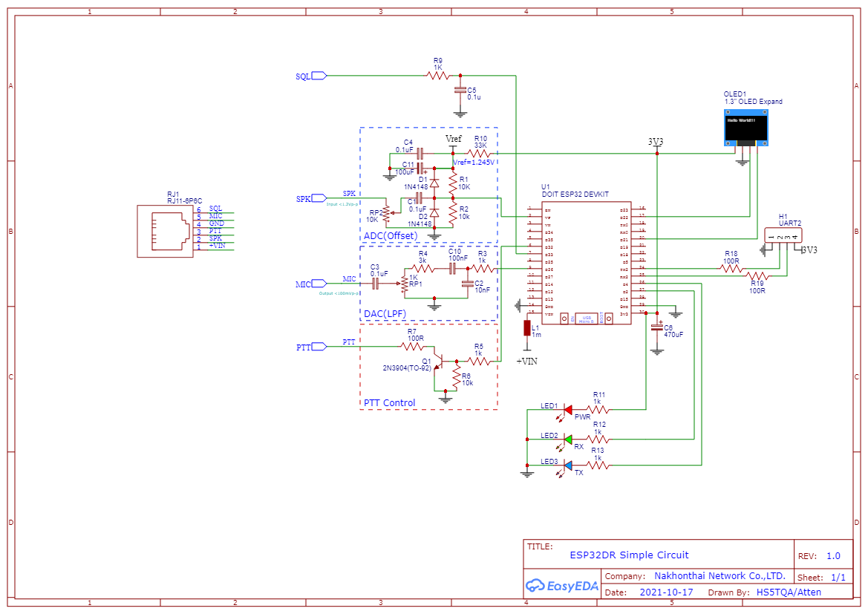Select the USB Micro B port on U1

point(585,318)
